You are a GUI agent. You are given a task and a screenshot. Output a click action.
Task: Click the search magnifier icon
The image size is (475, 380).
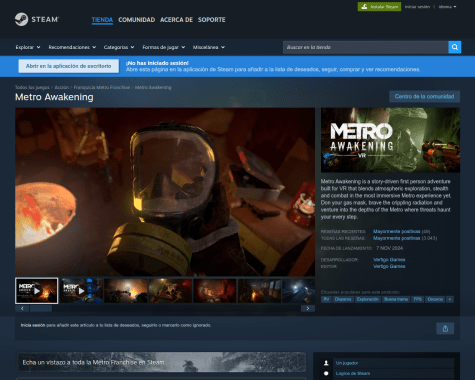(x=455, y=47)
